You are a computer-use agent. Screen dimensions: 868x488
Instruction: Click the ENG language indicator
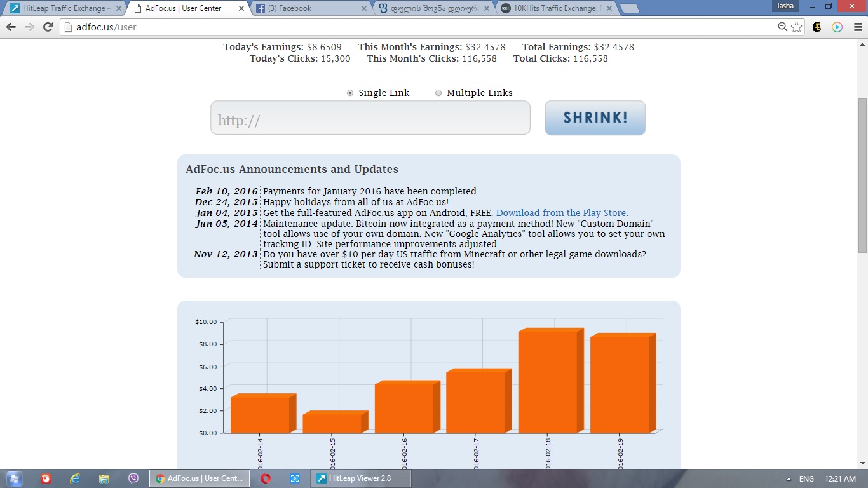point(806,479)
